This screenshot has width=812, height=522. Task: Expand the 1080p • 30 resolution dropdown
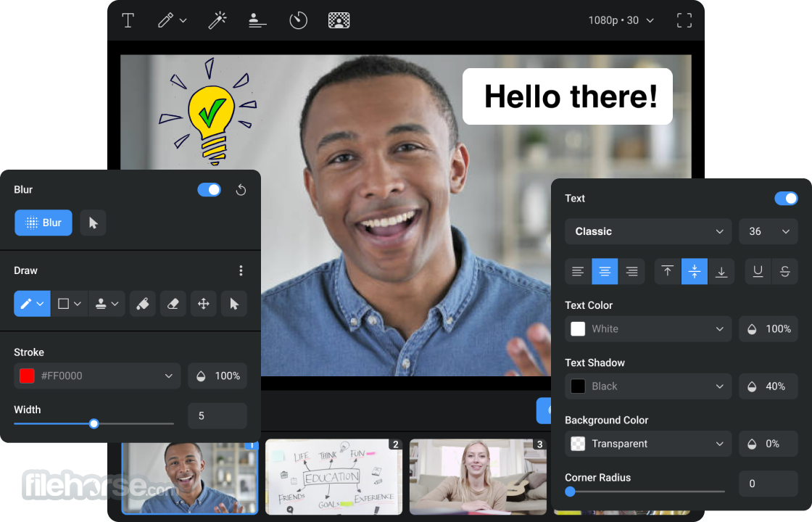coord(621,20)
